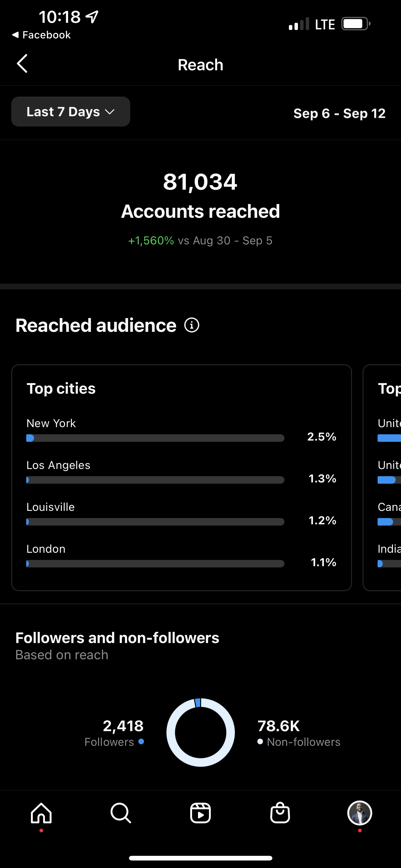Select the Los Angeles city row
This screenshot has height=868, width=401.
(181, 472)
